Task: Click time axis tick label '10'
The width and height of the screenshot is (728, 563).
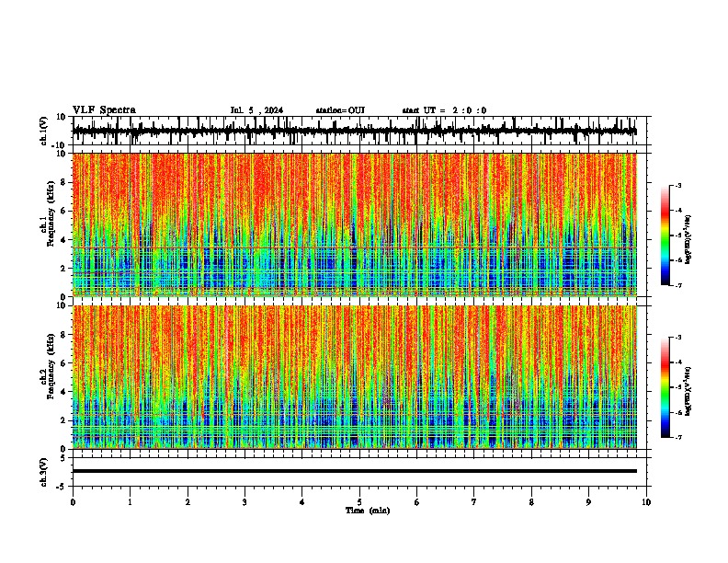Action: point(646,502)
